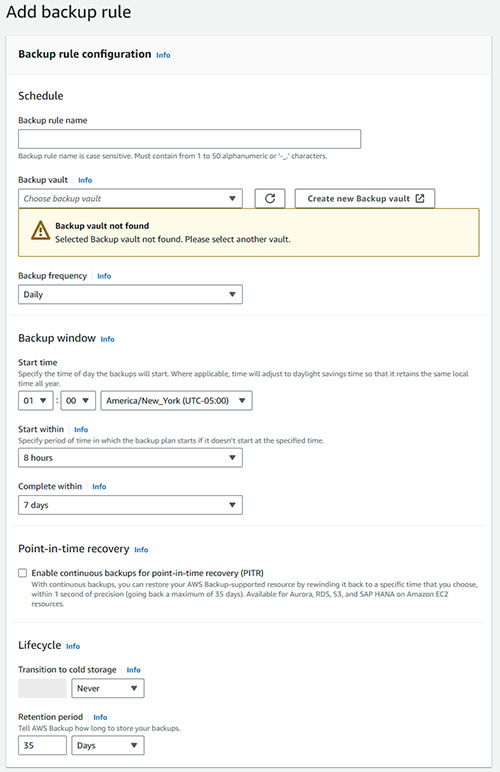The image size is (500, 772).
Task: Open the Choose backup vault dropdown
Action: (130, 198)
